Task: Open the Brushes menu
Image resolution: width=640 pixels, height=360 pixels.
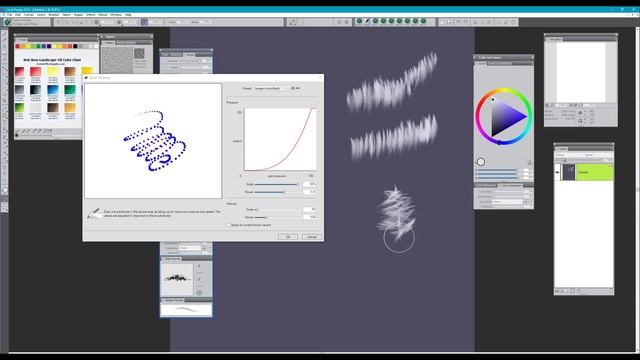Action: tap(54, 15)
